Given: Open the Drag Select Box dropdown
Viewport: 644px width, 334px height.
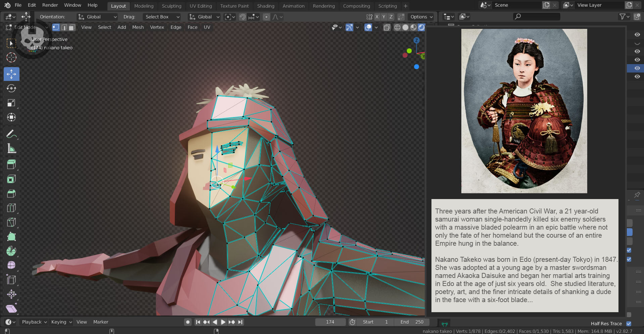Looking at the screenshot, I should point(162,17).
